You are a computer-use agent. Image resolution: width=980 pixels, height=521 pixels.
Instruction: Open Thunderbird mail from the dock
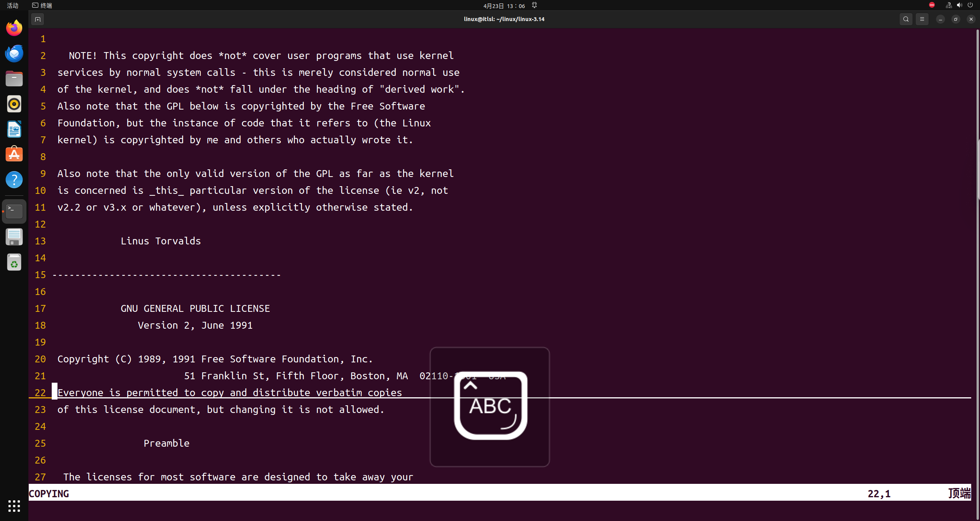point(14,53)
